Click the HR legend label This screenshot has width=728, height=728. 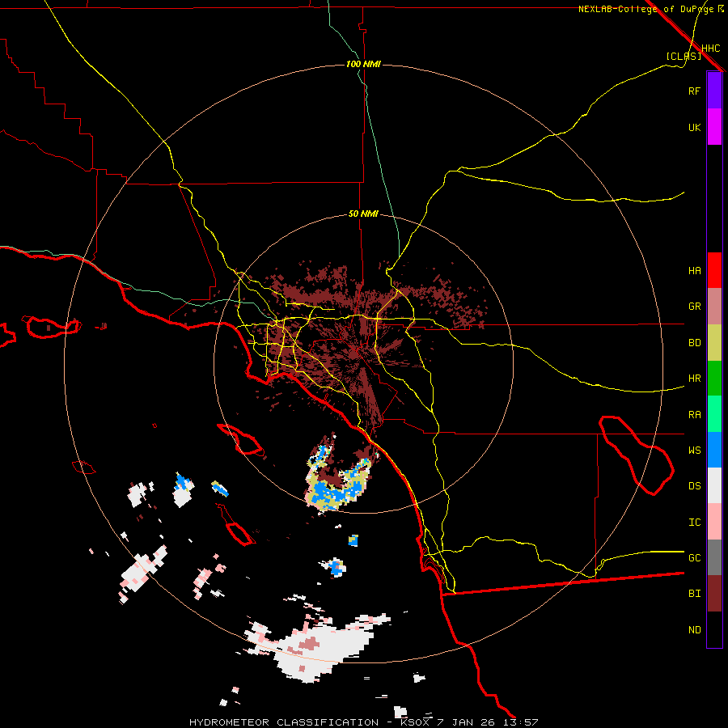coord(694,379)
